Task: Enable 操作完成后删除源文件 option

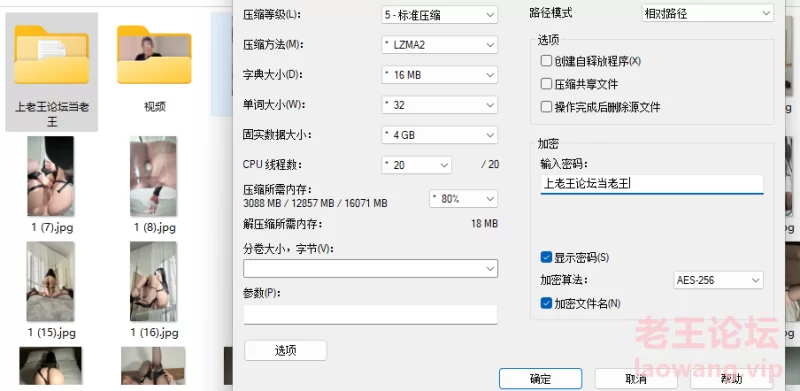Action: point(546,107)
